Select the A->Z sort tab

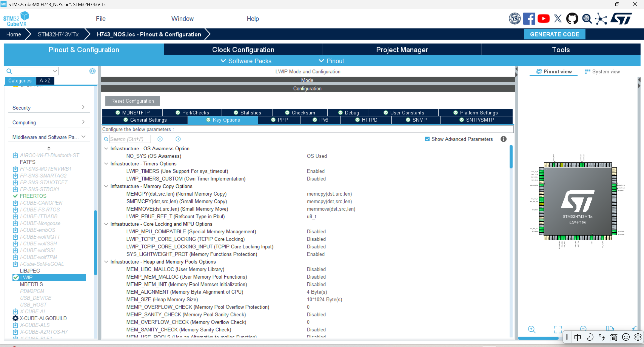tap(45, 81)
